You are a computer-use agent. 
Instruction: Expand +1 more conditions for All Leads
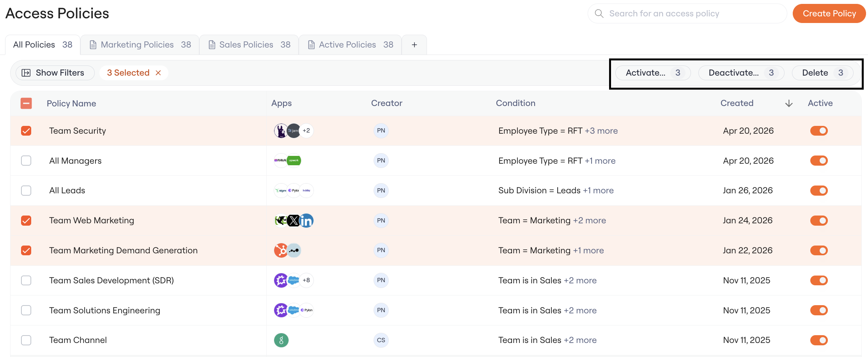[598, 191]
